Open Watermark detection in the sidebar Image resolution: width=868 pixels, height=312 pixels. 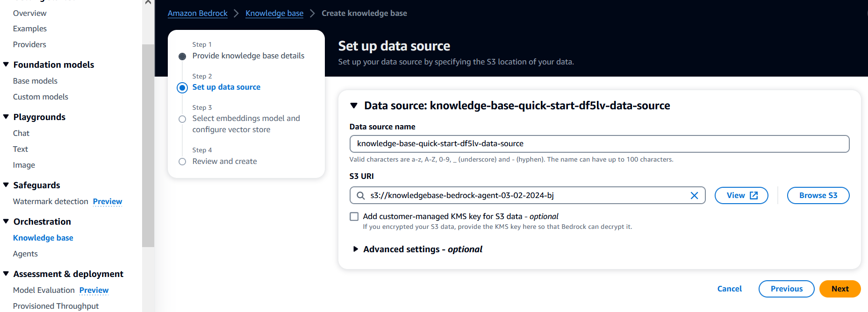point(50,202)
